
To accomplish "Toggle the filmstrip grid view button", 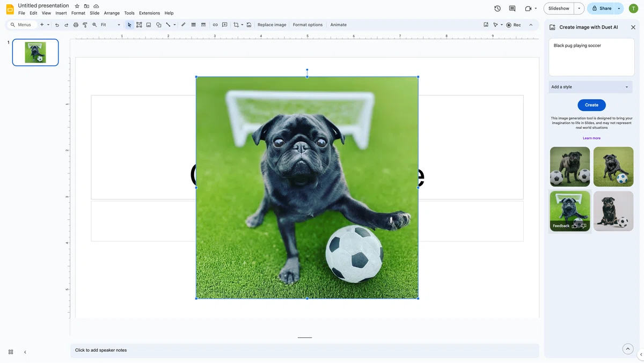I will pos(11,352).
